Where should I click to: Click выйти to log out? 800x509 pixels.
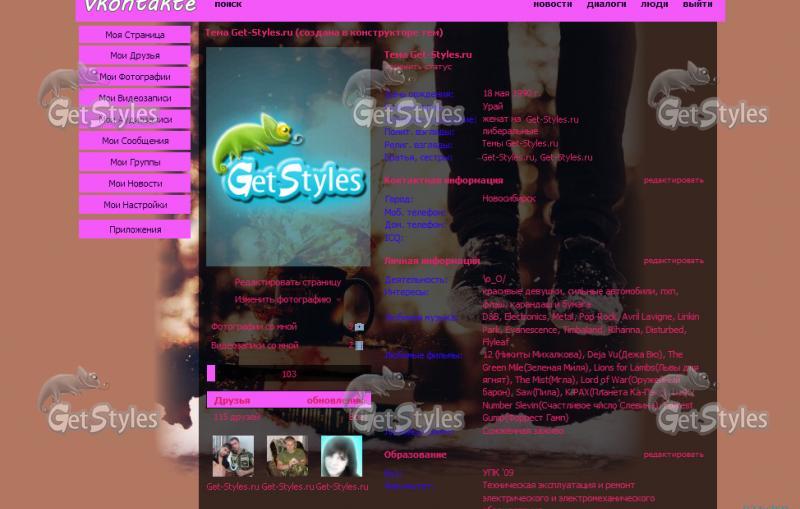click(697, 5)
